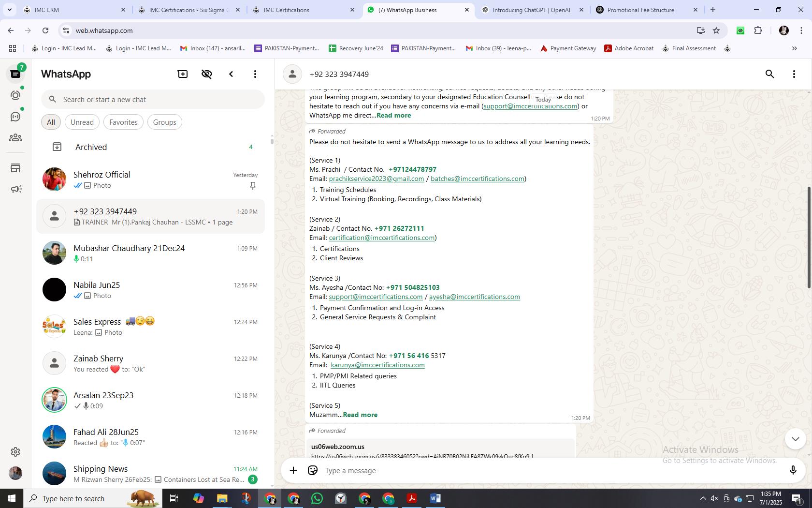Open a new browser tab
812x508 pixels.
click(712, 10)
